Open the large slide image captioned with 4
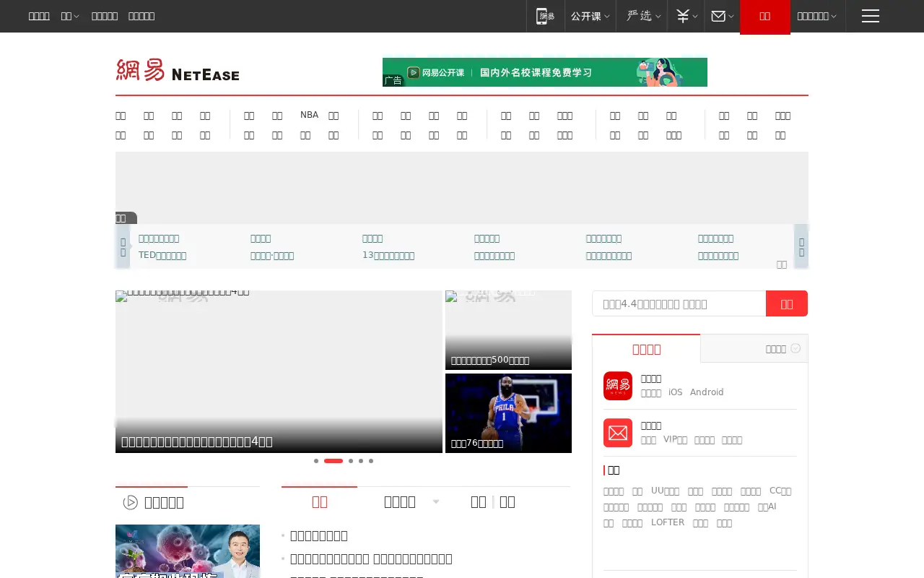The height and width of the screenshot is (578, 924). 279,371
